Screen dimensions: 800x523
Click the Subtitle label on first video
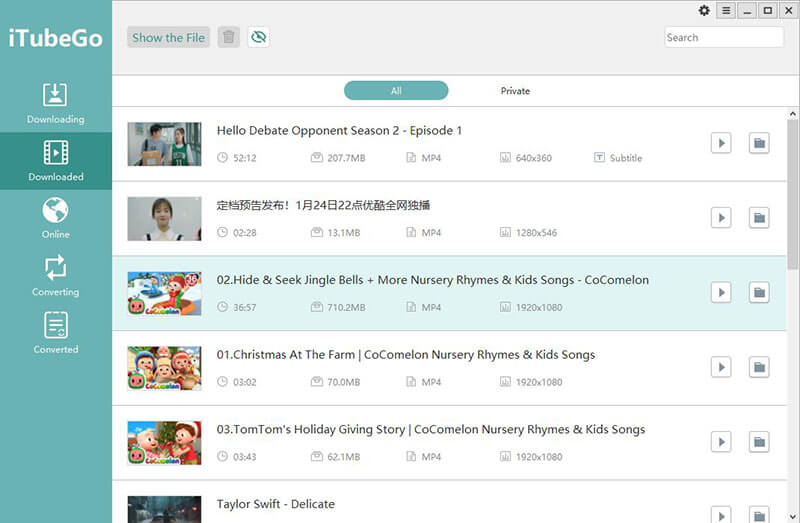pyautogui.click(x=626, y=158)
